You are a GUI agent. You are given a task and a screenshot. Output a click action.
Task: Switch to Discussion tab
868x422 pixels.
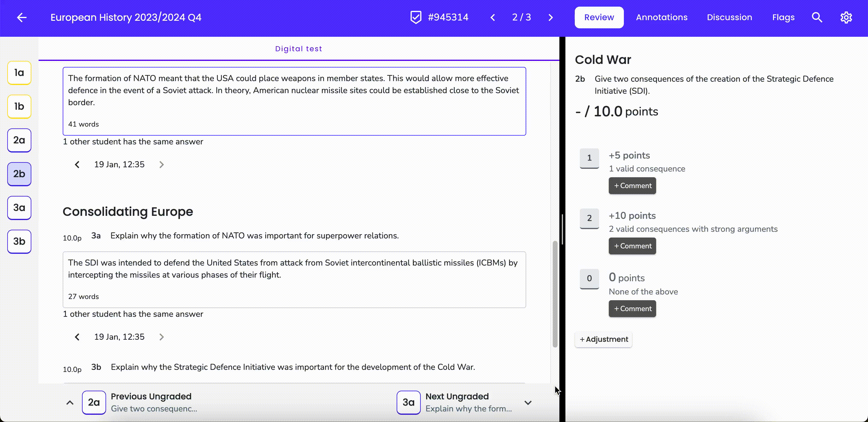tap(729, 17)
